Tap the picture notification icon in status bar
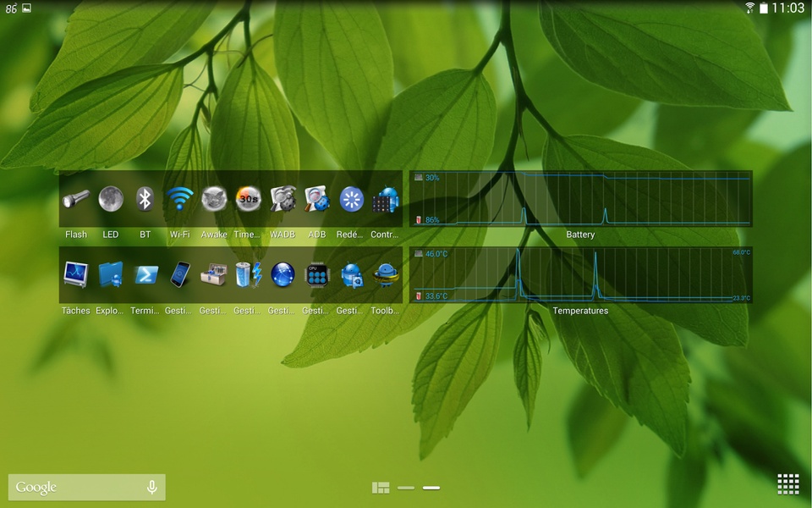Viewport: 812px width, 508px height. click(26, 8)
